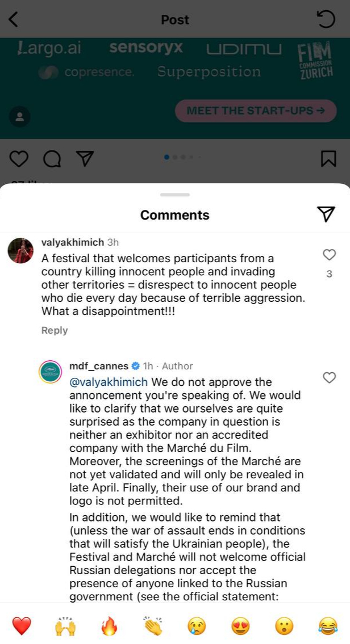Tap the back arrow at top left
This screenshot has height=644, width=350.
click(14, 20)
